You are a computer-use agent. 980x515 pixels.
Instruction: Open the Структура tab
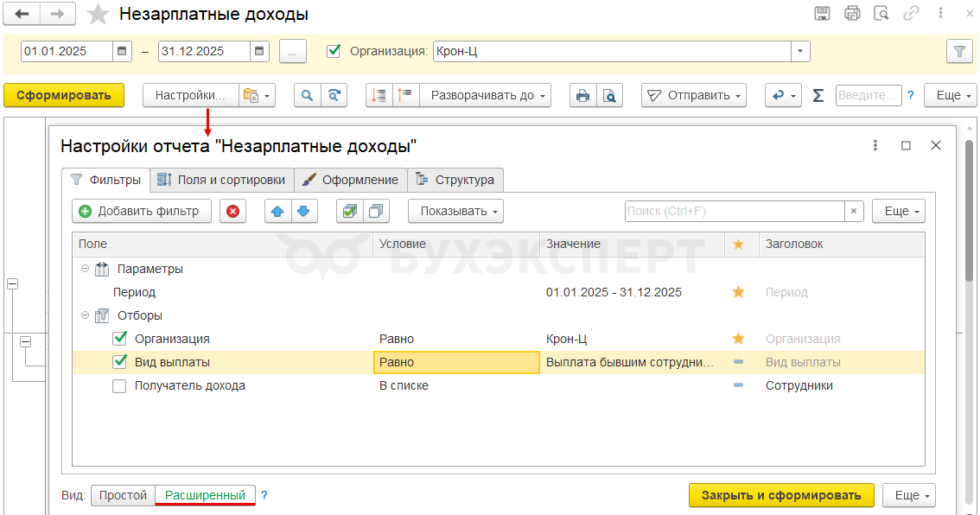click(455, 180)
